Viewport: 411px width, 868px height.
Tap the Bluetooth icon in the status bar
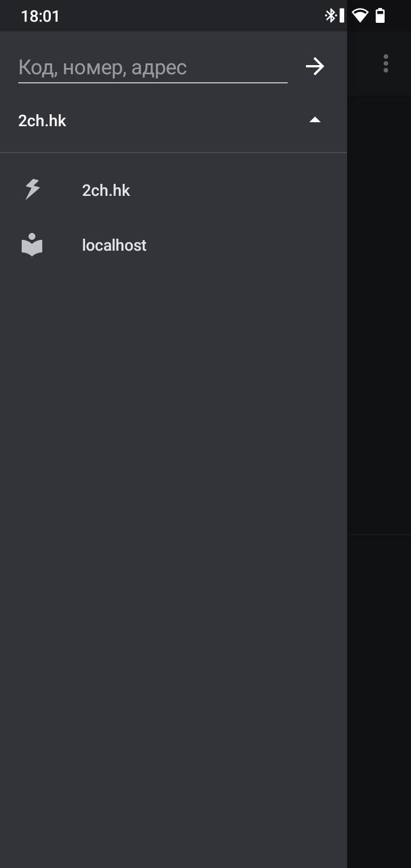pyautogui.click(x=330, y=15)
